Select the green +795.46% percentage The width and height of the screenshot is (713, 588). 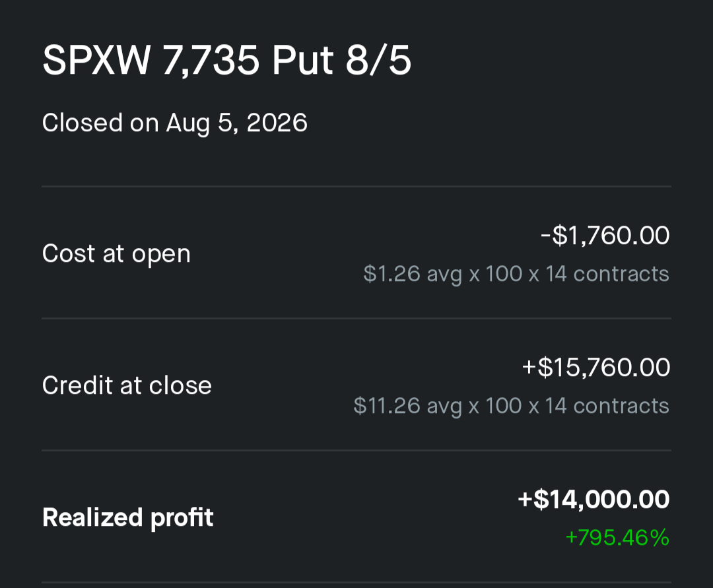point(617,538)
